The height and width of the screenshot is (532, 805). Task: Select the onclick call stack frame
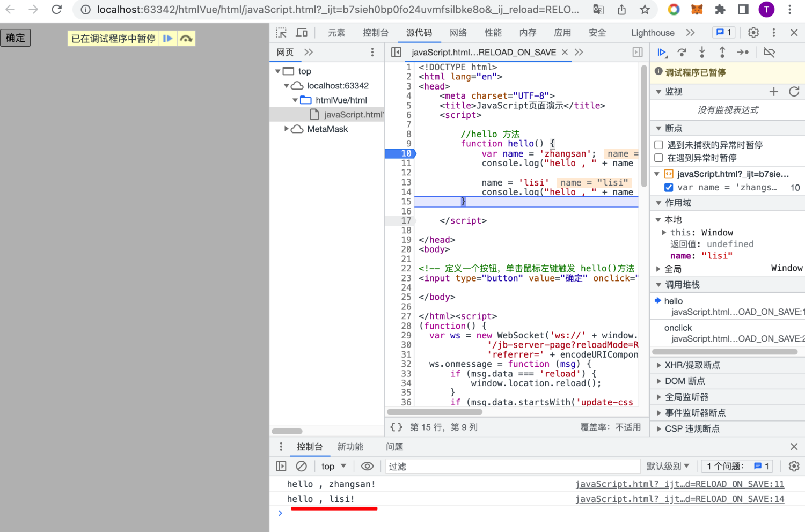coord(727,333)
